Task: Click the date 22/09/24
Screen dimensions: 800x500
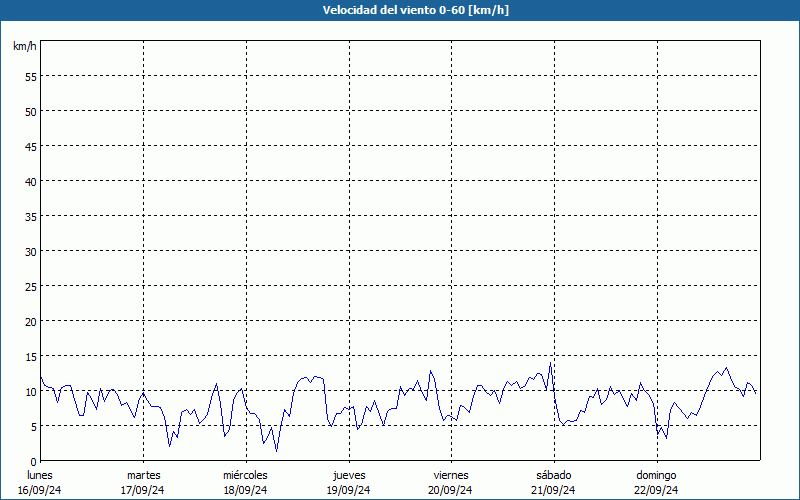Action: pyautogui.click(x=656, y=490)
